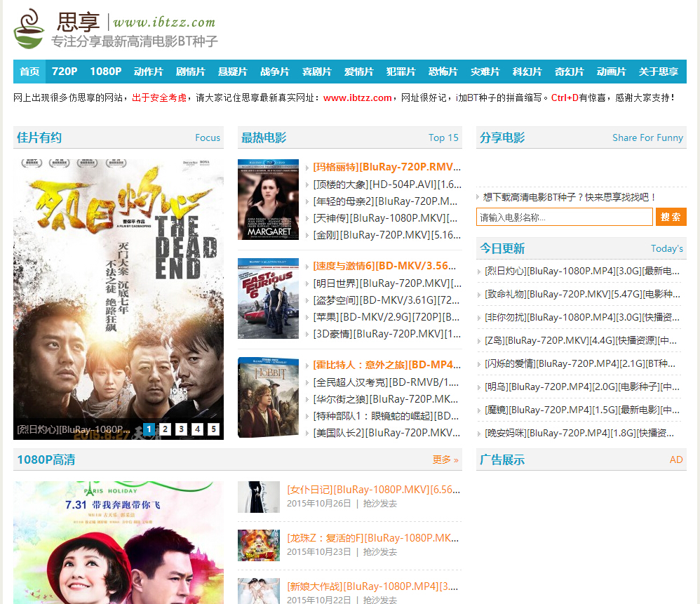Screen dimensions: 700x604
Task: Open [龙珠Z：复活的F][BluRay-1080P link
Action: pyautogui.click(x=372, y=538)
